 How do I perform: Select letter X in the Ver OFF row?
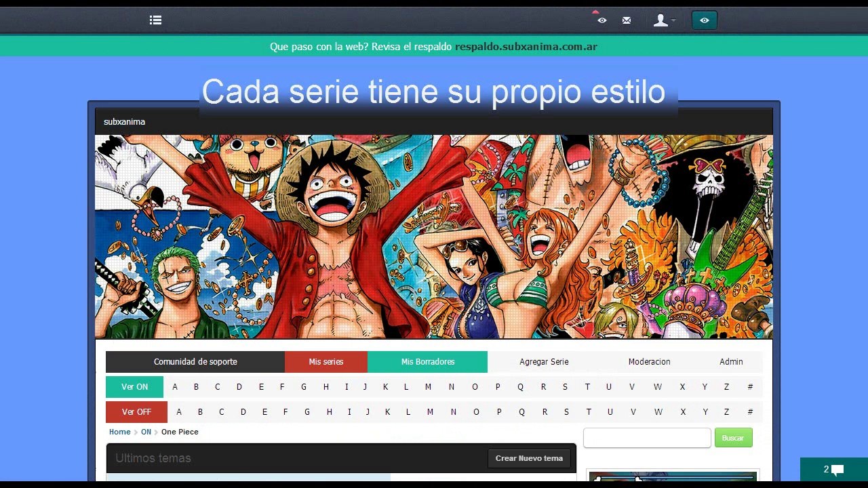pyautogui.click(x=683, y=412)
